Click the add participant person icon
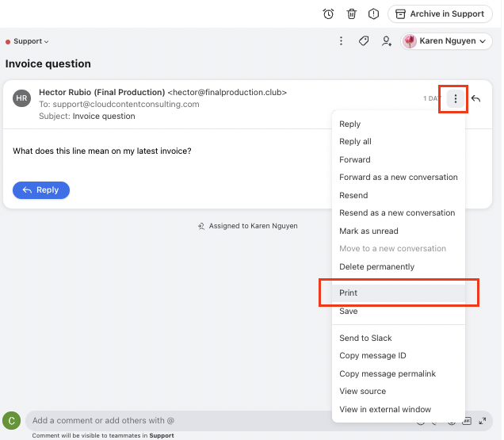The image size is (504, 440). click(387, 41)
